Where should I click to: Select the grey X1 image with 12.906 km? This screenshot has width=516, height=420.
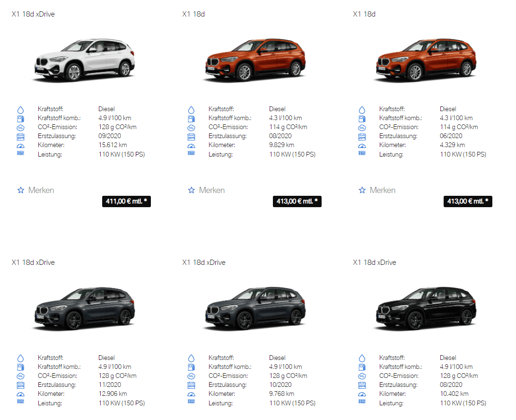(85, 308)
